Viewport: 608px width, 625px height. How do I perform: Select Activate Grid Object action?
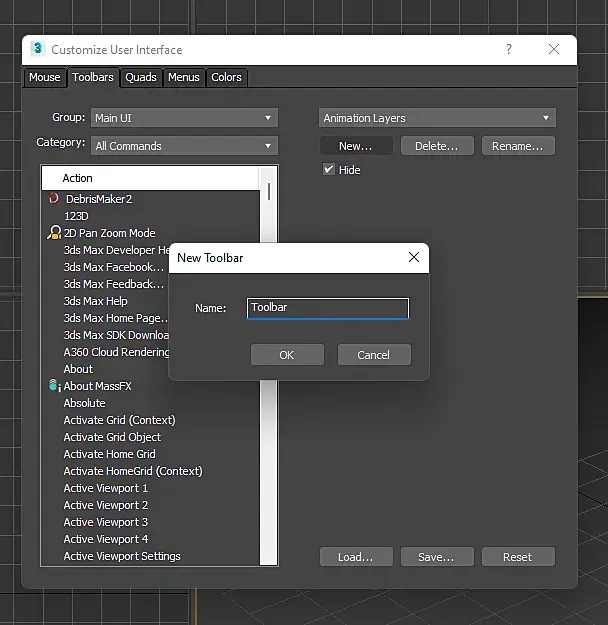click(112, 437)
